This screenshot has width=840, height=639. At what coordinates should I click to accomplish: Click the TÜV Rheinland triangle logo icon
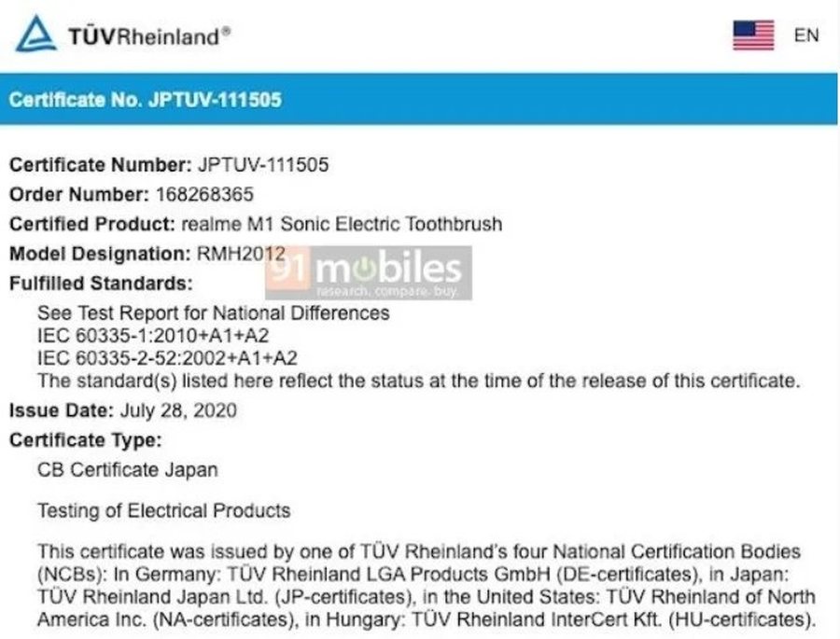click(35, 34)
